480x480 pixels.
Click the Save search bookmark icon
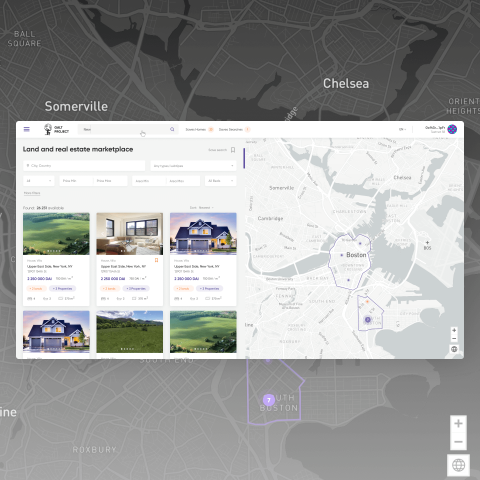(x=233, y=150)
